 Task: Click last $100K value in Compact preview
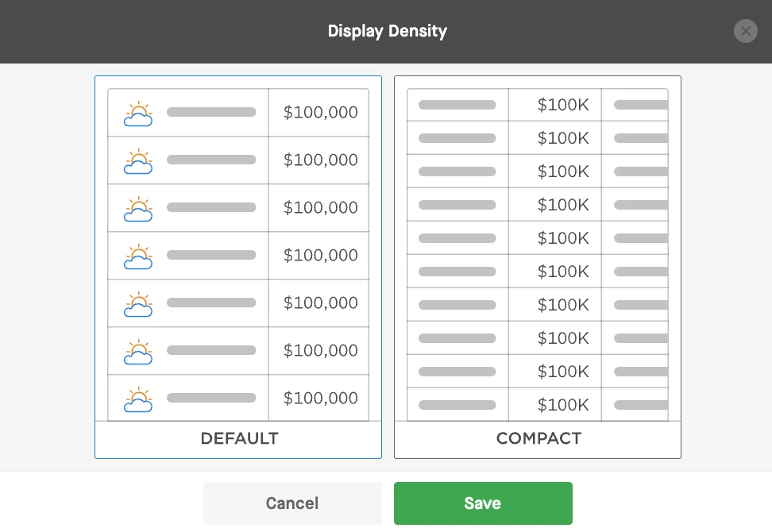(x=563, y=404)
